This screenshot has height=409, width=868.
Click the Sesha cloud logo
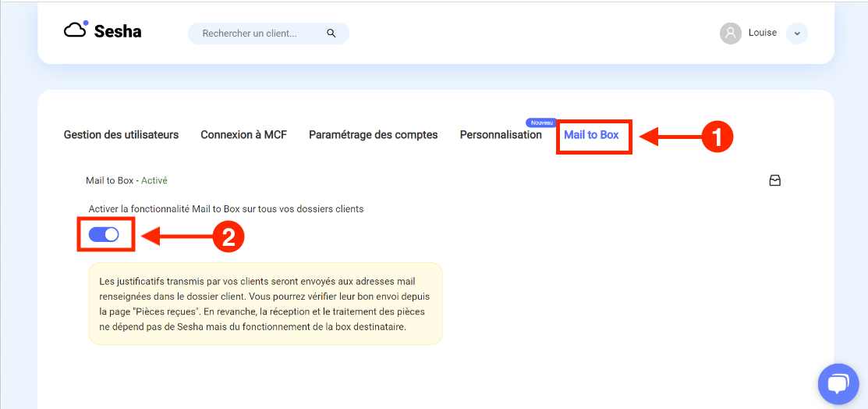[76, 29]
